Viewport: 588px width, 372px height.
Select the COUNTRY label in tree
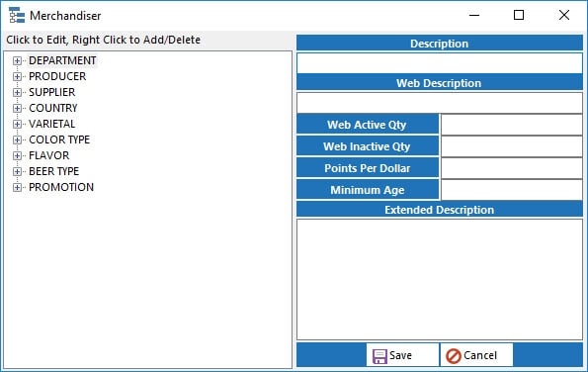click(x=53, y=108)
